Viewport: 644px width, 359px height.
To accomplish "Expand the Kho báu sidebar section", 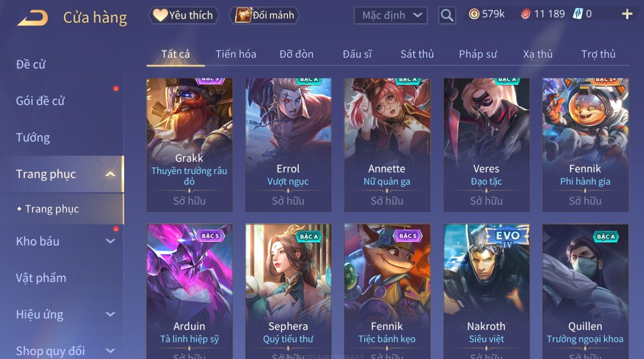I will pos(110,241).
